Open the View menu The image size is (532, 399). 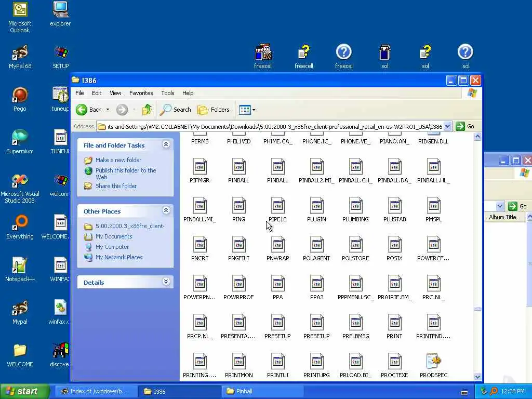[x=115, y=93]
